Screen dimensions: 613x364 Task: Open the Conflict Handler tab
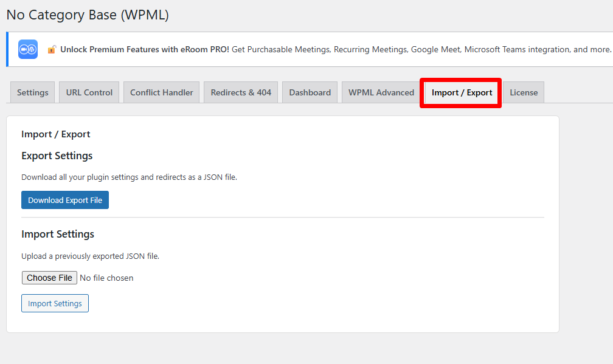coord(162,92)
